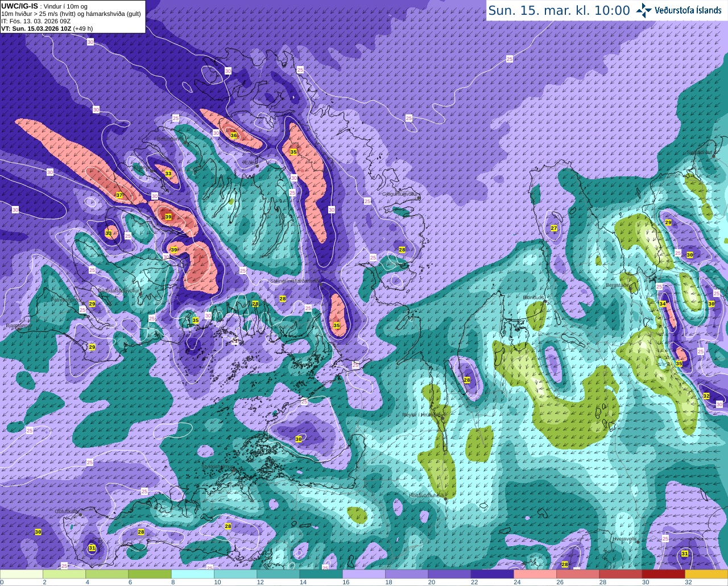The image size is (728, 586).
Task: Click the 30–32 m/s dark red legend swatch
Action: [664, 574]
